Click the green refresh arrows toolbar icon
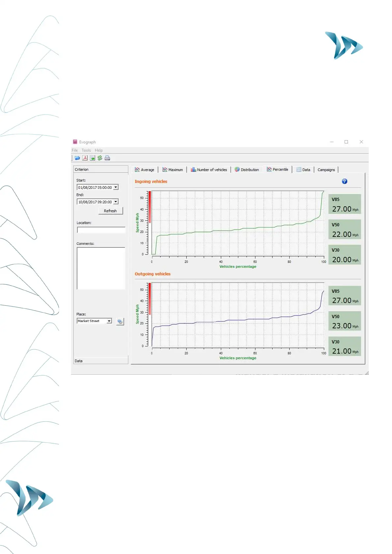The height and width of the screenshot is (554, 392). pyautogui.click(x=100, y=158)
